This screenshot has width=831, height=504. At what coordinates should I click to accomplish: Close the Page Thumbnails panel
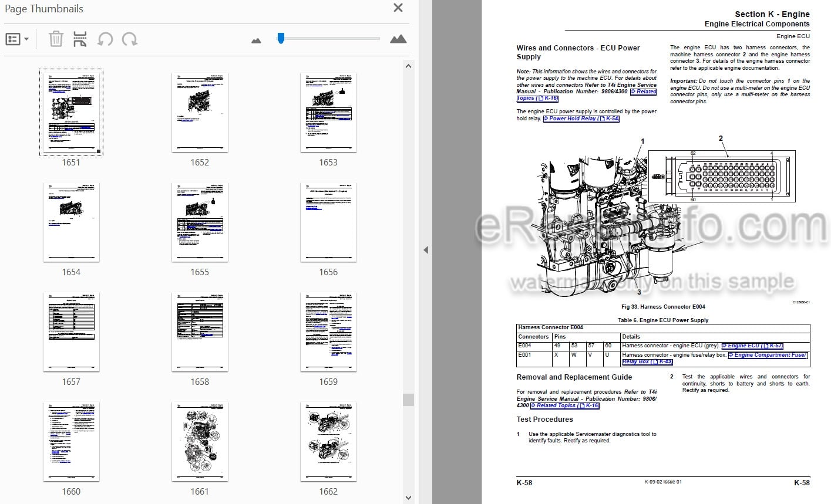398,8
